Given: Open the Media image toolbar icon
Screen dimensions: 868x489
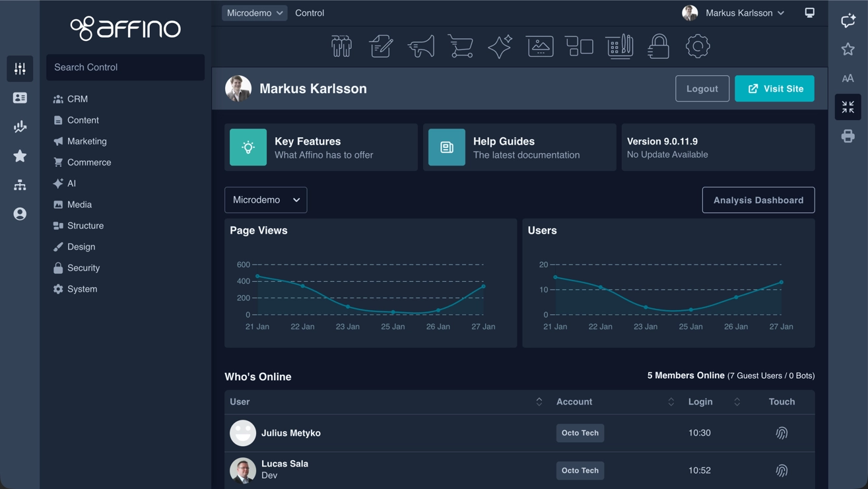Looking at the screenshot, I should click(540, 47).
